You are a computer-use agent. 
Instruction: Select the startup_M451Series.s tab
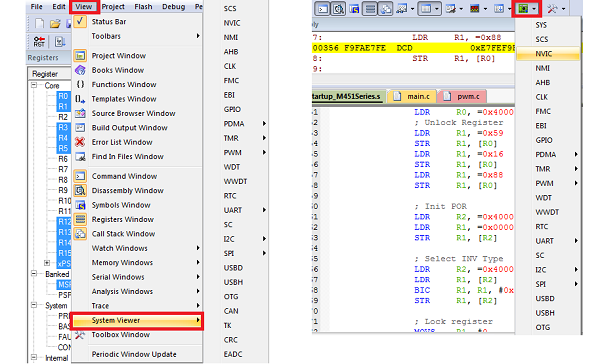348,96
